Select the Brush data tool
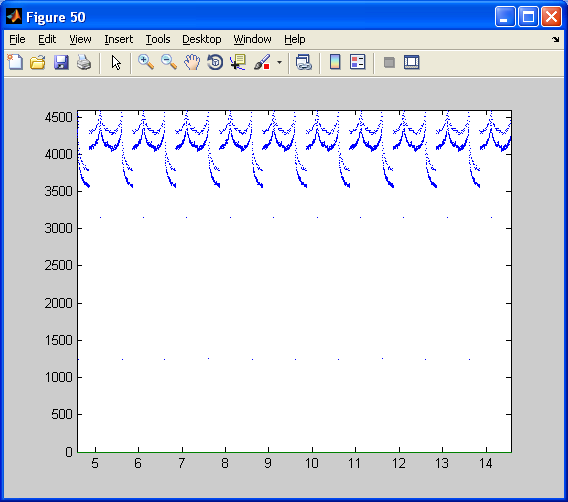This screenshot has height=502, width=568. 262,62
